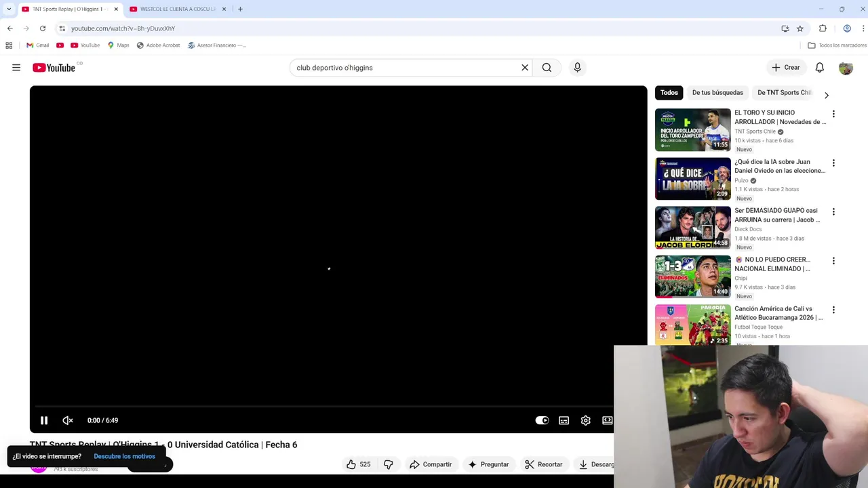Viewport: 868px width, 488px height.
Task: Open Nacional Eliminado video thumbnail
Action: point(693,277)
